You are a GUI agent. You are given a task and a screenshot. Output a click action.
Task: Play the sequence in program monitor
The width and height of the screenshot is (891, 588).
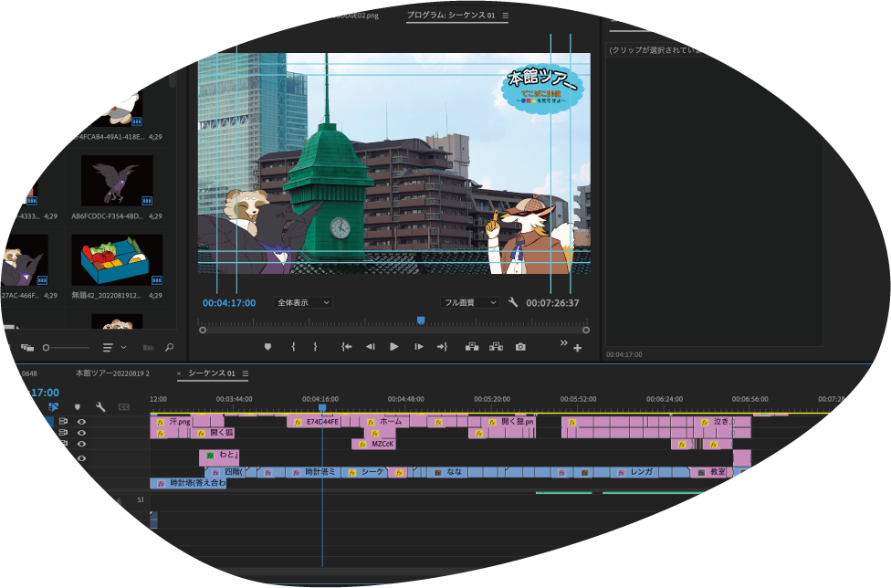pyautogui.click(x=393, y=347)
